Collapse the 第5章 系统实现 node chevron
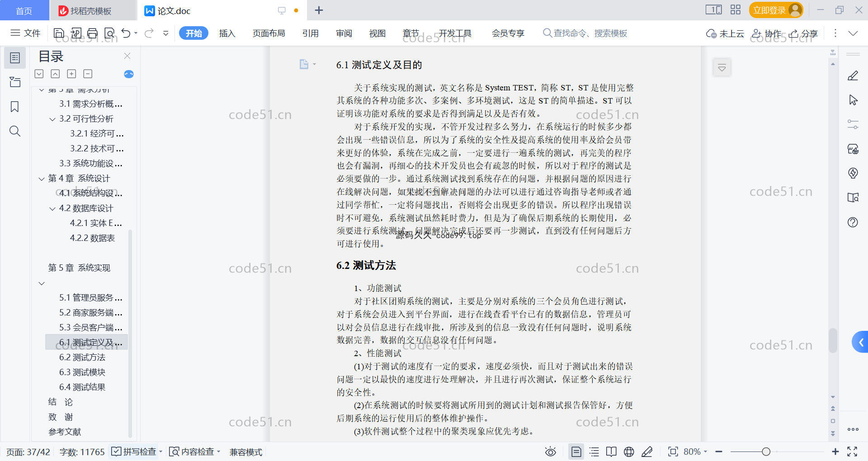 (42, 283)
